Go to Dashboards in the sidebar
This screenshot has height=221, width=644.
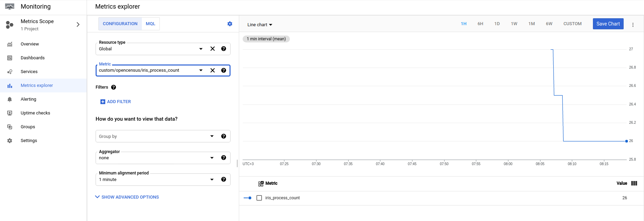point(32,58)
